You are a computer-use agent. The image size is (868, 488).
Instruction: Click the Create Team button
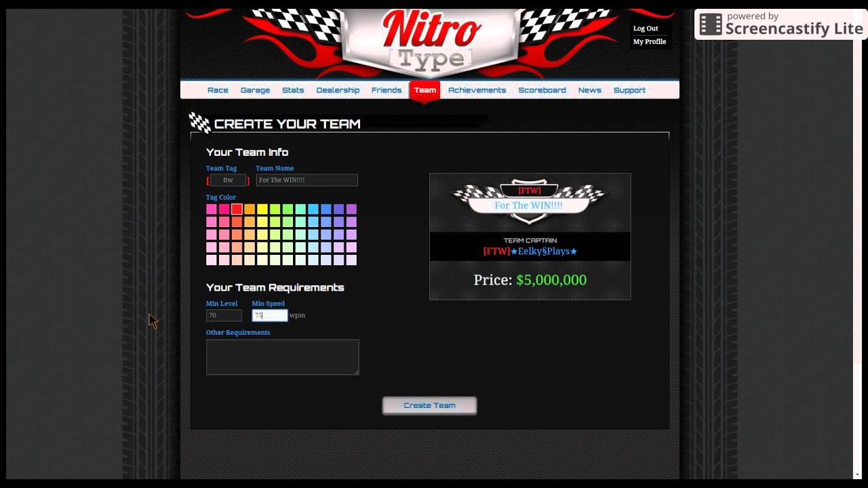[x=429, y=405]
